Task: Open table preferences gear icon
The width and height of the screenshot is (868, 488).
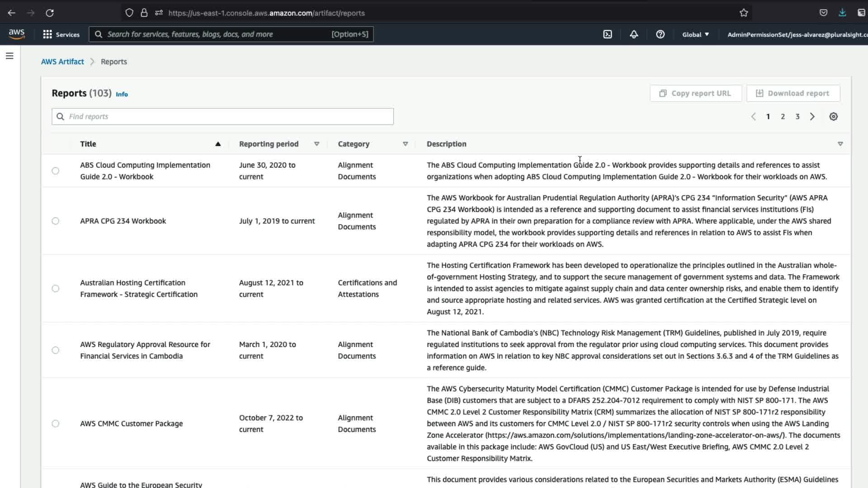Action: [833, 117]
